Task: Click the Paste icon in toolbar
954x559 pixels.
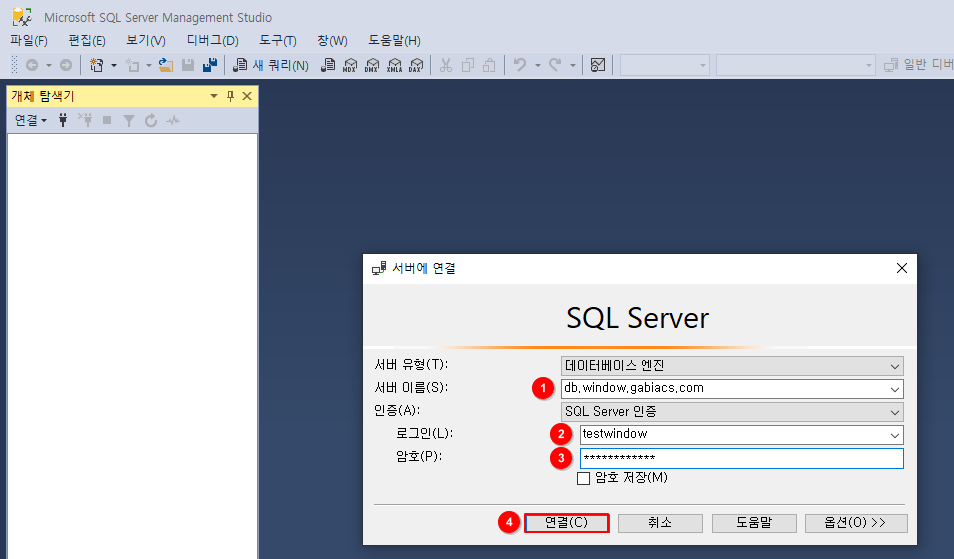Action: click(489, 65)
